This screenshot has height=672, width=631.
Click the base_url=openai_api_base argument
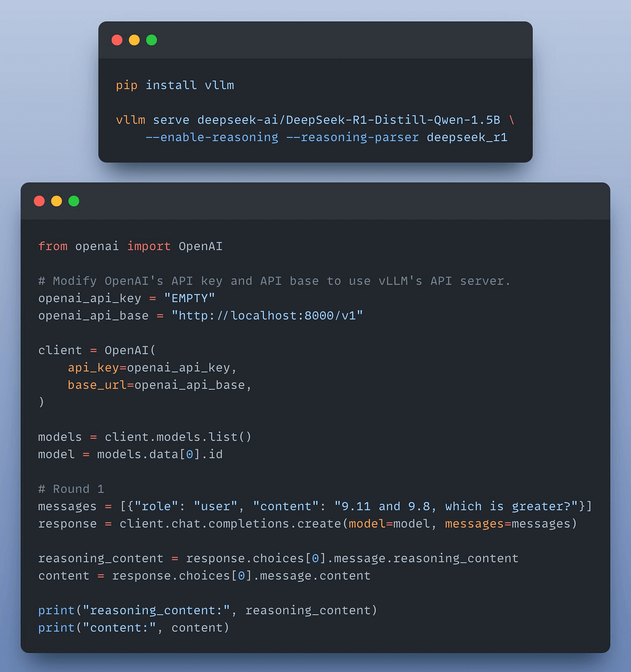[159, 385]
